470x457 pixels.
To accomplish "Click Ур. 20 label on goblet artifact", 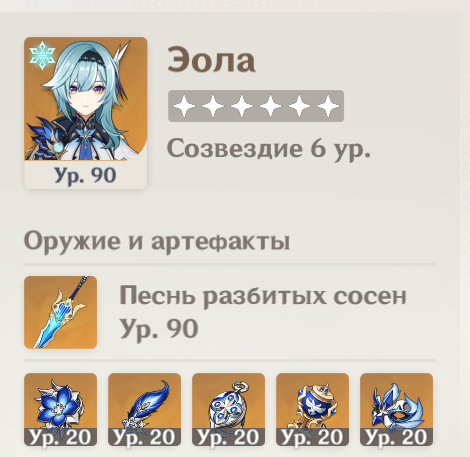I will point(313,437).
